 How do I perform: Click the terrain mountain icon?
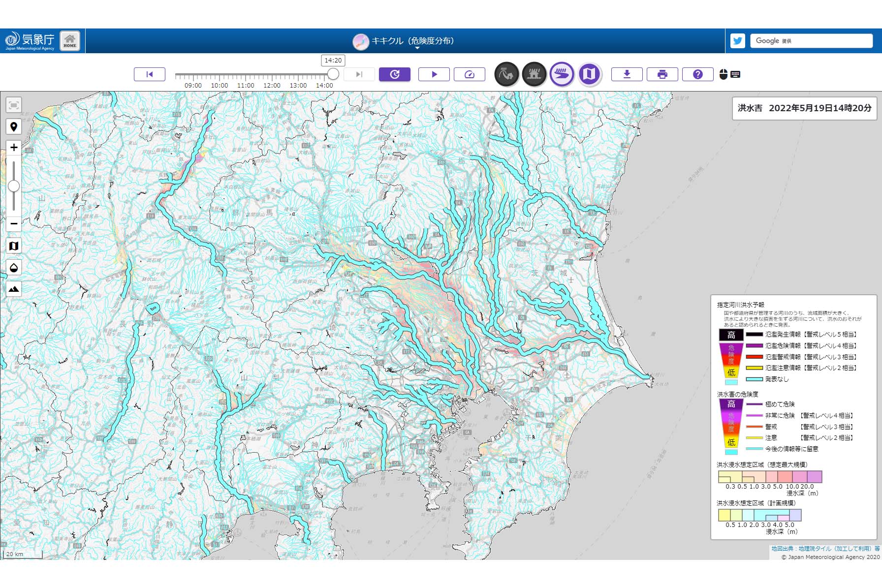tap(14, 289)
